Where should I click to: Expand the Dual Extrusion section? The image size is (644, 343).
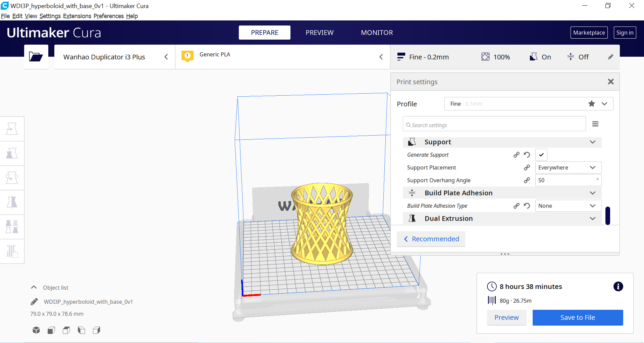(x=502, y=218)
